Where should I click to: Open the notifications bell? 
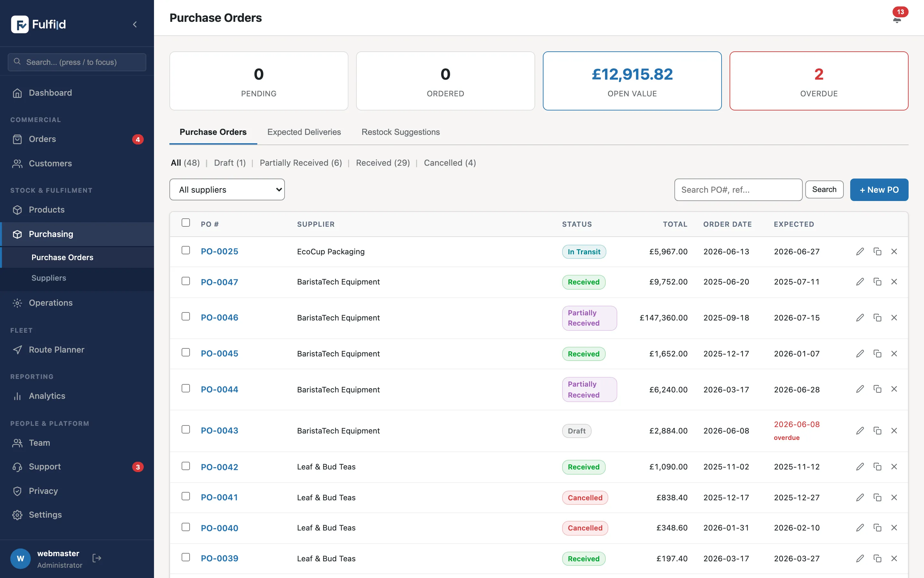[897, 20]
